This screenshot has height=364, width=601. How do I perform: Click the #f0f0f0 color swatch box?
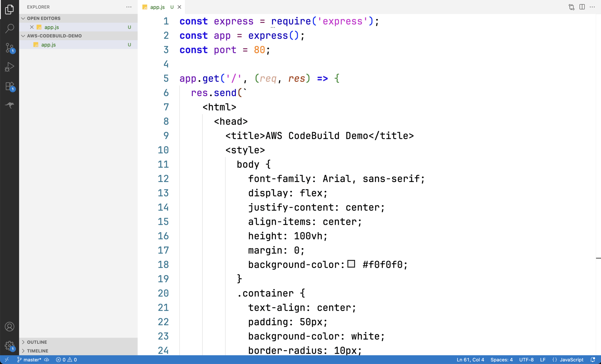click(351, 264)
